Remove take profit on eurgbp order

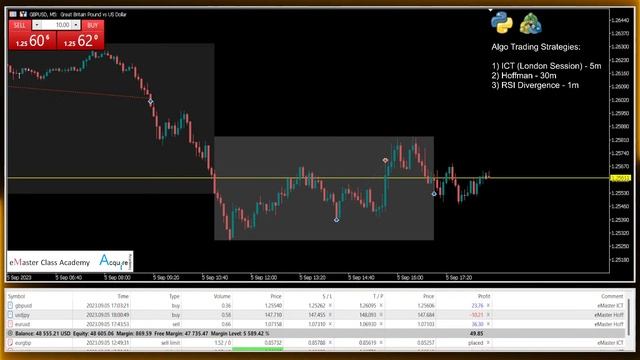click(381, 343)
